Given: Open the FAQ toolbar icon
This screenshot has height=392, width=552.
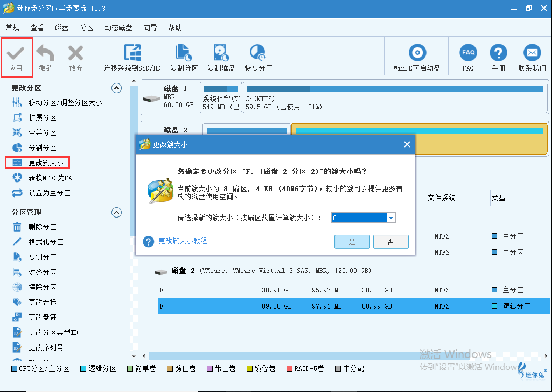Looking at the screenshot, I should (468, 53).
